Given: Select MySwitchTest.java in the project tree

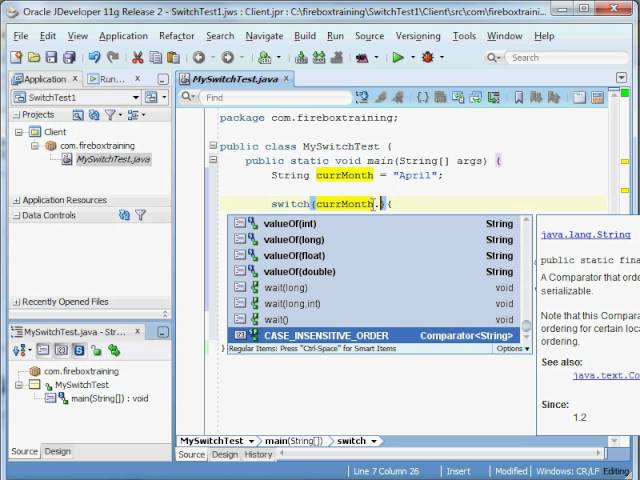Looking at the screenshot, I should (x=113, y=159).
